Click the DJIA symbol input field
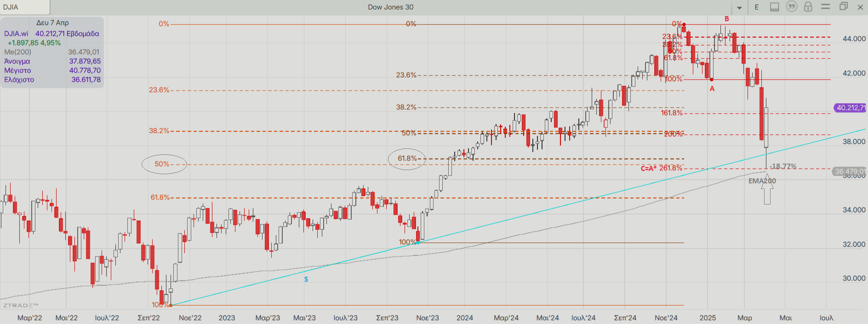 point(25,7)
